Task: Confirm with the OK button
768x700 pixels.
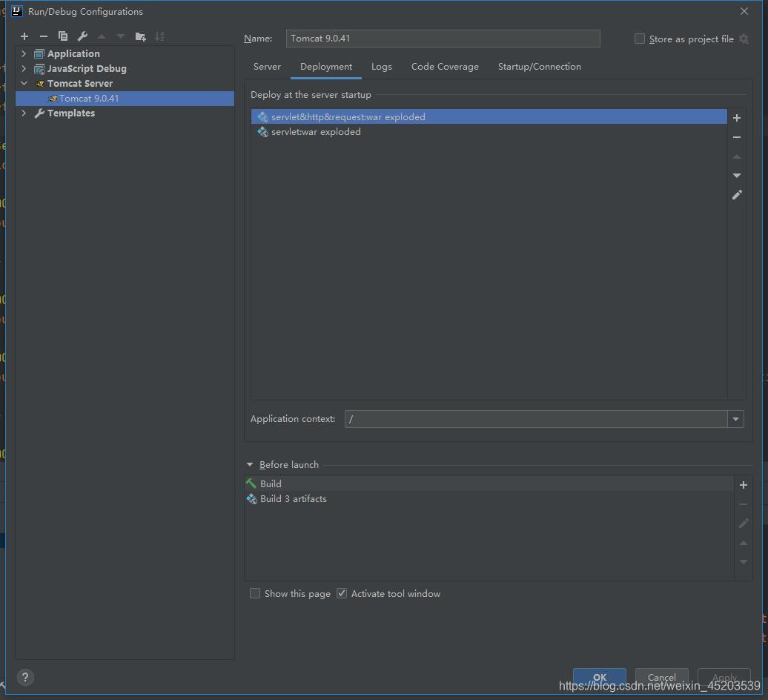Action: 600,678
